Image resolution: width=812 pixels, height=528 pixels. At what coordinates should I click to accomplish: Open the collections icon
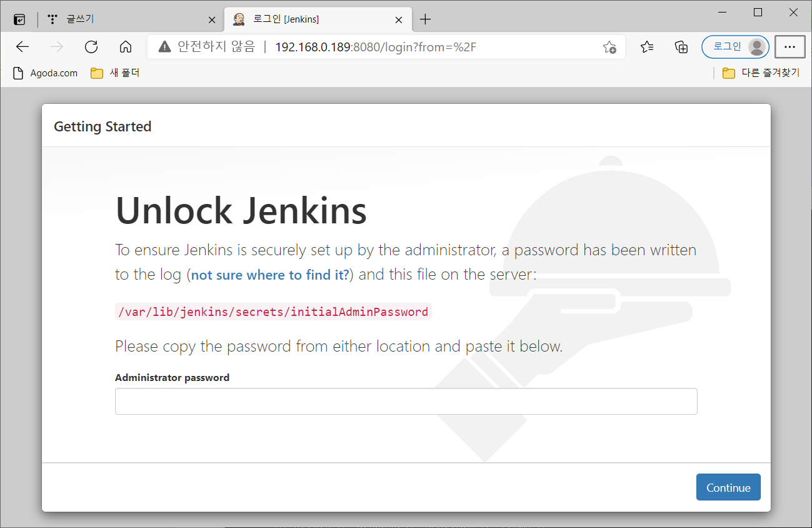coord(681,47)
